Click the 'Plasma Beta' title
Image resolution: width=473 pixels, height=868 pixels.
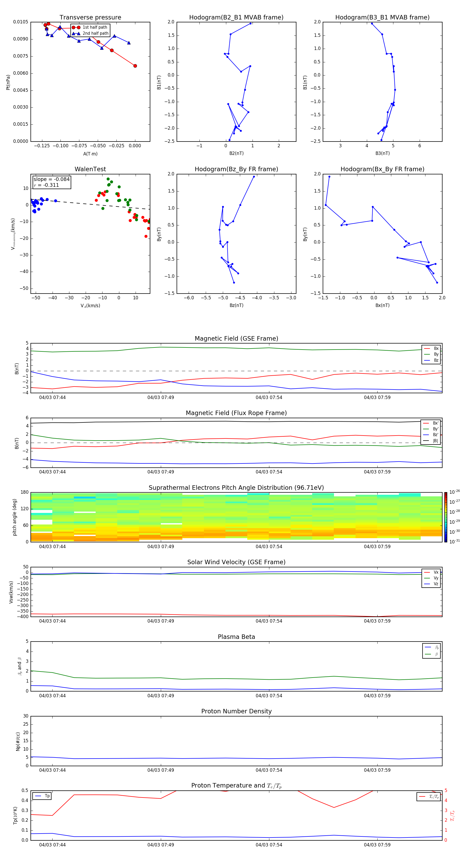[236, 637]
